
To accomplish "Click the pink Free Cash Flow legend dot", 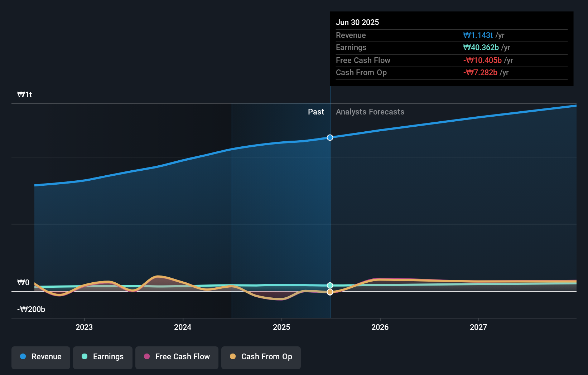I will coord(146,357).
